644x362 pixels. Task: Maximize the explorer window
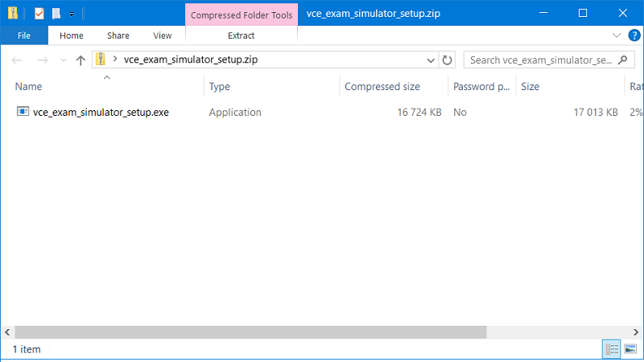point(583,13)
